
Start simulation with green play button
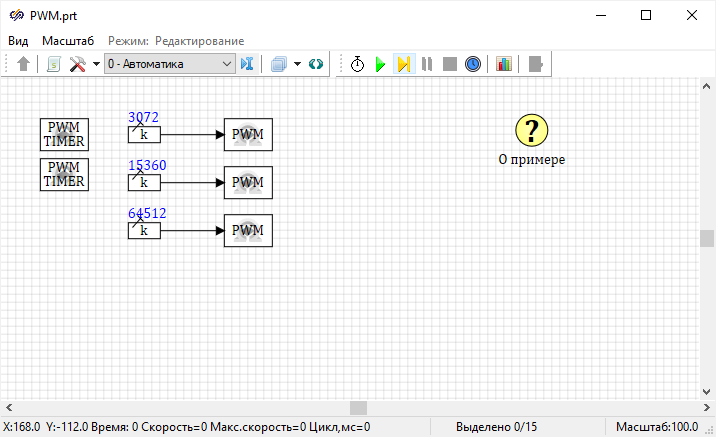[380, 64]
